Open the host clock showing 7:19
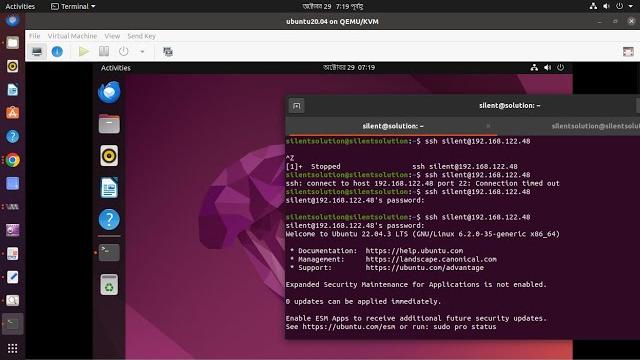640x360 pixels. click(333, 7)
